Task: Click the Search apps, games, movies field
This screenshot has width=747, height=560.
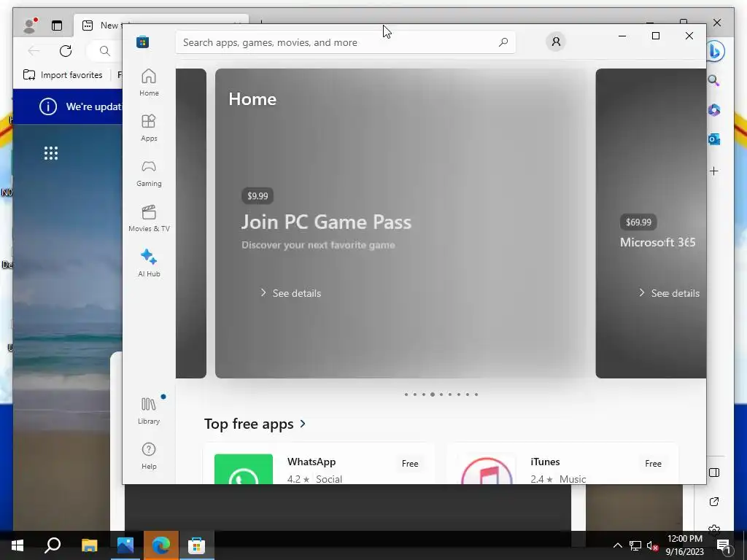Action: 345,42
